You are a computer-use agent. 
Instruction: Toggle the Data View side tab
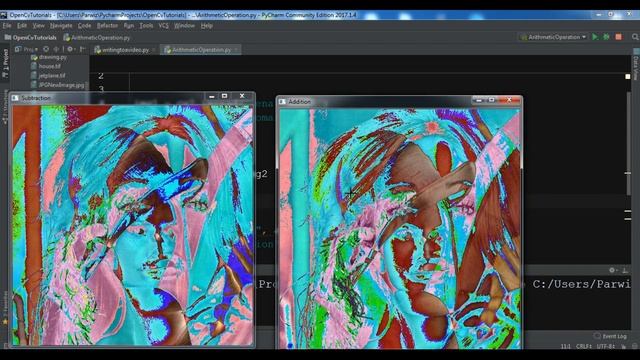pyautogui.click(x=636, y=65)
